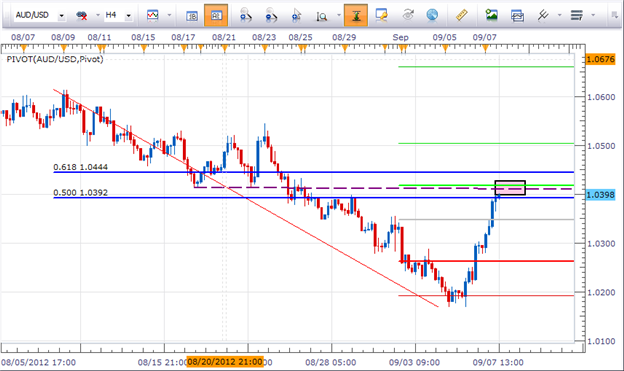The width and height of the screenshot is (624, 371).
Task: Click the 08/23 date on top axis
Action: [x=264, y=37]
